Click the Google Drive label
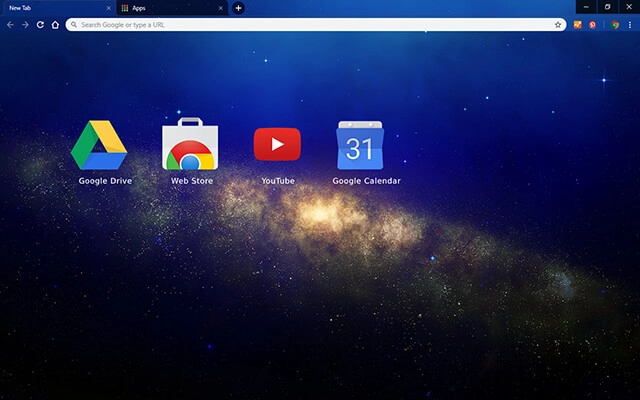Screen dimensions: 640x400 (105, 181)
